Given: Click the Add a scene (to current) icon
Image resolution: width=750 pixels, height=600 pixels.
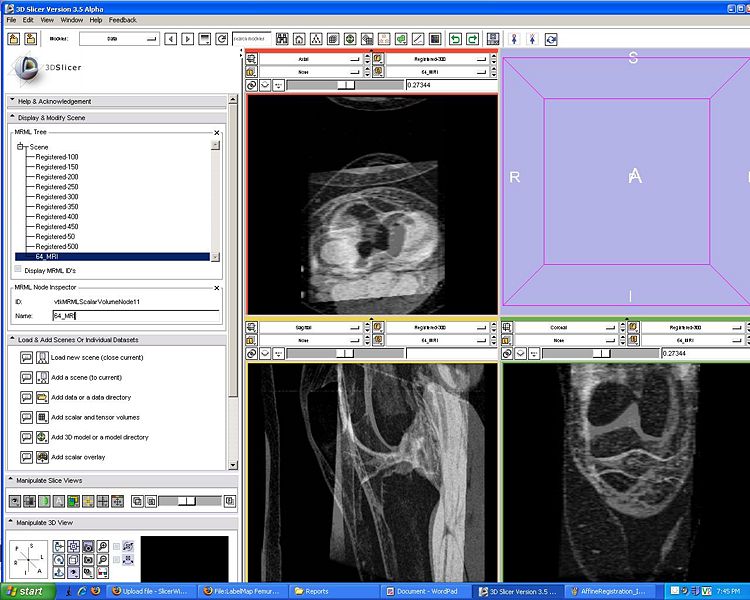Looking at the screenshot, I should tap(42, 377).
